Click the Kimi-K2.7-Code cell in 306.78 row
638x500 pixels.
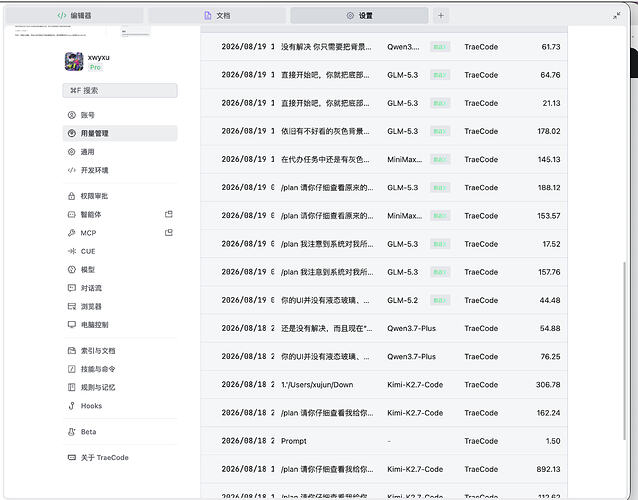pyautogui.click(x=415, y=384)
